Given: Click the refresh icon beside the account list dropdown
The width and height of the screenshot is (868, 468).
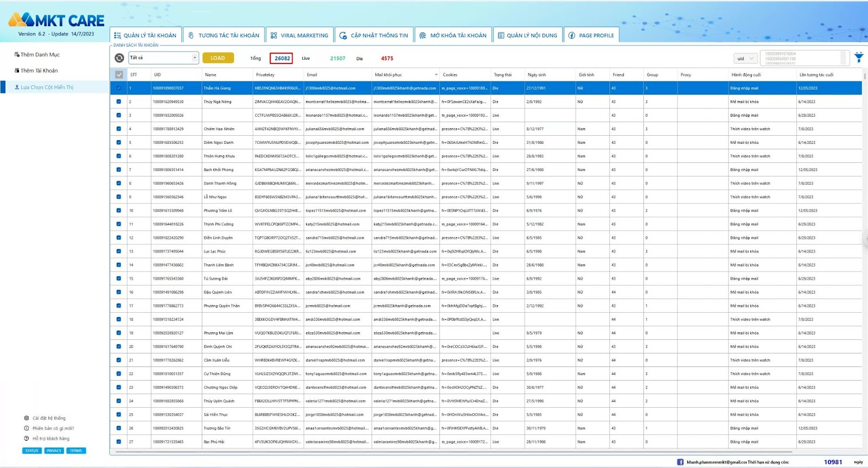Looking at the screenshot, I should (x=119, y=58).
